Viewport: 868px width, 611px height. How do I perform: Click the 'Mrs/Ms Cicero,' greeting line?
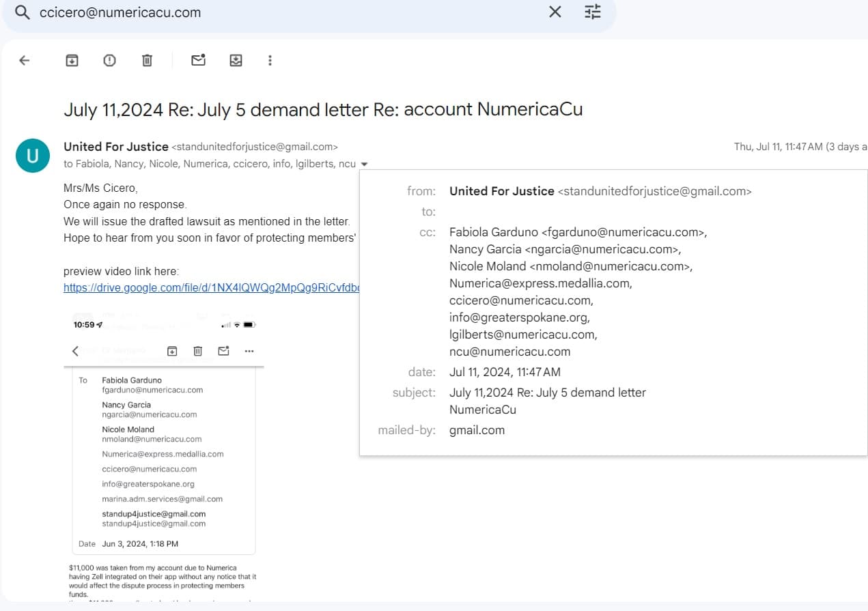coord(100,188)
